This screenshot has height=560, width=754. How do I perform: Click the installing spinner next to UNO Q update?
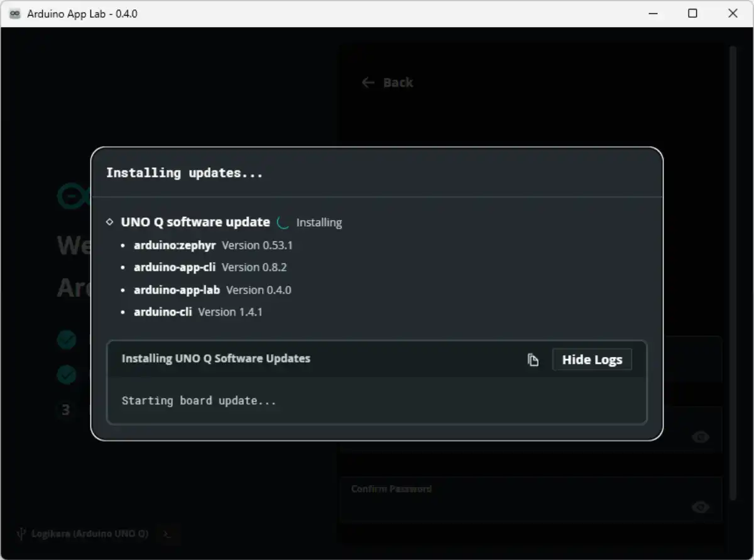[282, 222]
